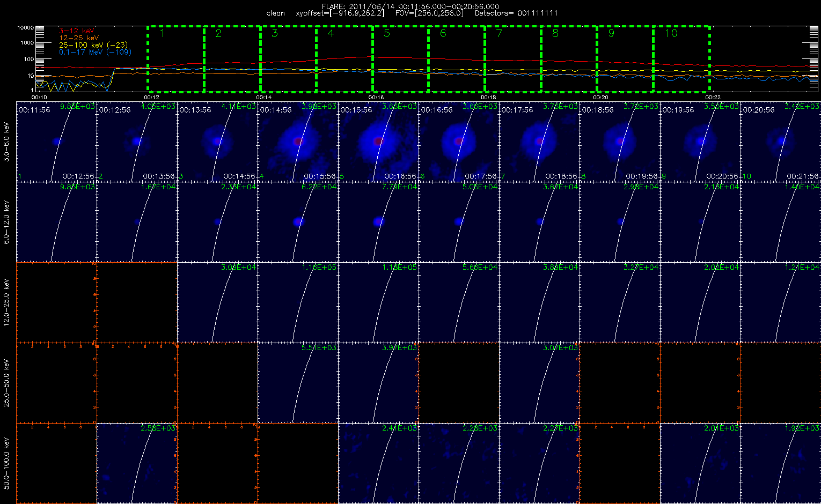The width and height of the screenshot is (821, 504).
Task: Open the 12.0-25.0 keV image in column 8
Action: [x=620, y=302]
